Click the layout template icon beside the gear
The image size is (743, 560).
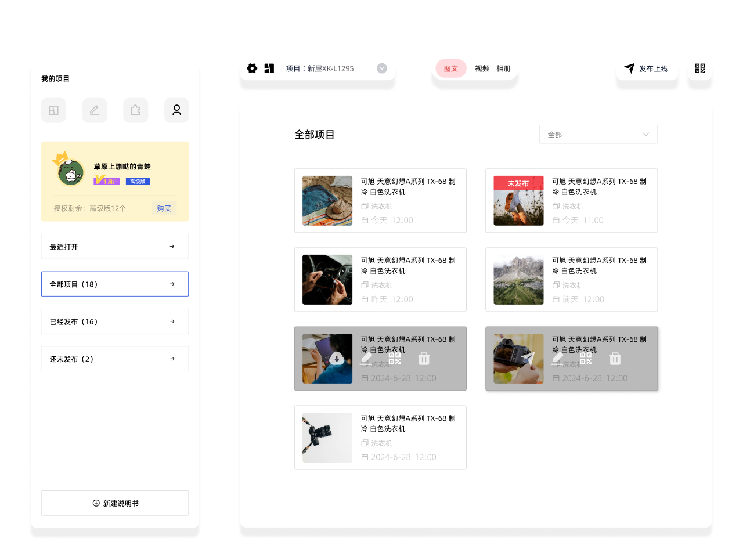pyautogui.click(x=269, y=68)
